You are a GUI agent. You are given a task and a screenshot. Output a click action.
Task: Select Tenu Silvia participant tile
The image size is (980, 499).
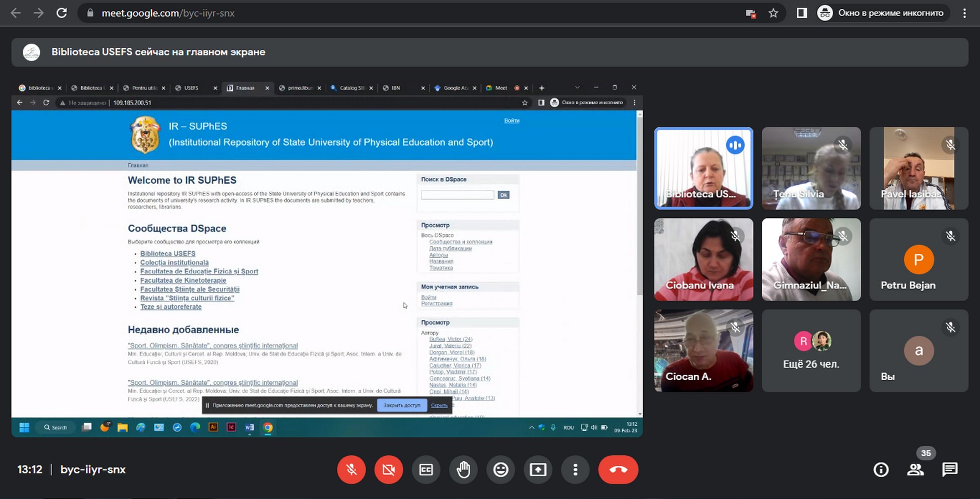811,168
